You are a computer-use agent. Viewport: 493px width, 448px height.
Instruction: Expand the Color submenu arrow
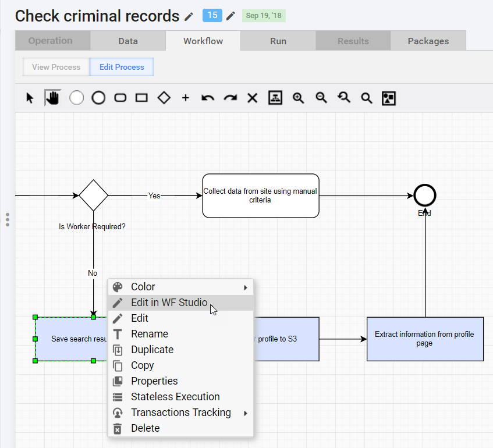coord(246,287)
